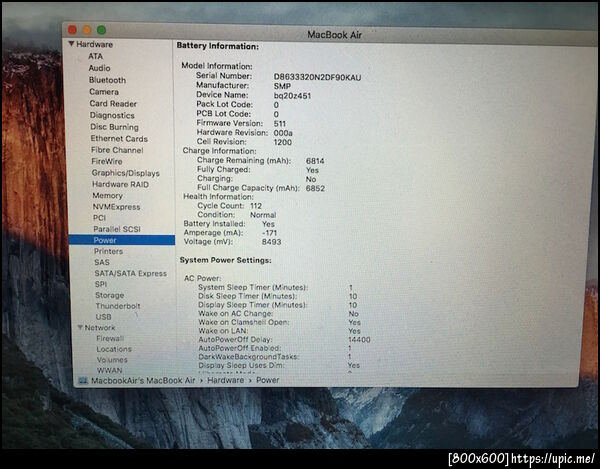Click the voltage value 8493
600x469 pixels.
coord(271,242)
